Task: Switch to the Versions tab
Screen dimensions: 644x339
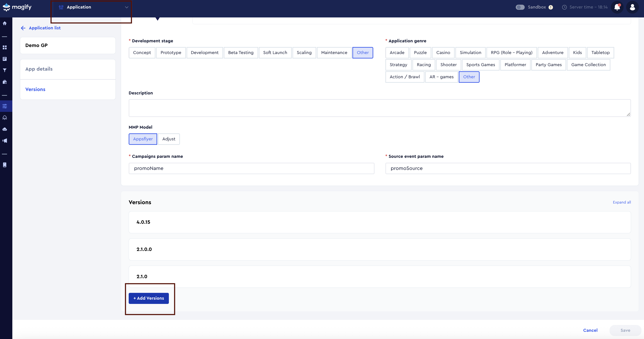Action: click(35, 89)
